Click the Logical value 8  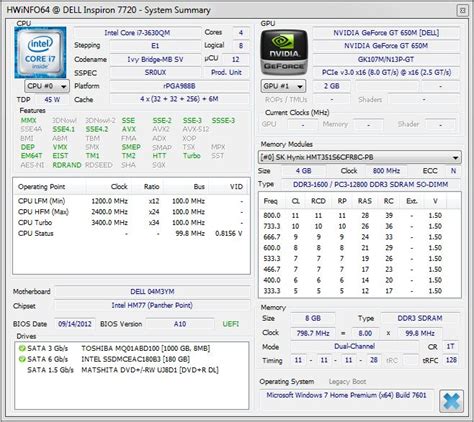(241, 46)
